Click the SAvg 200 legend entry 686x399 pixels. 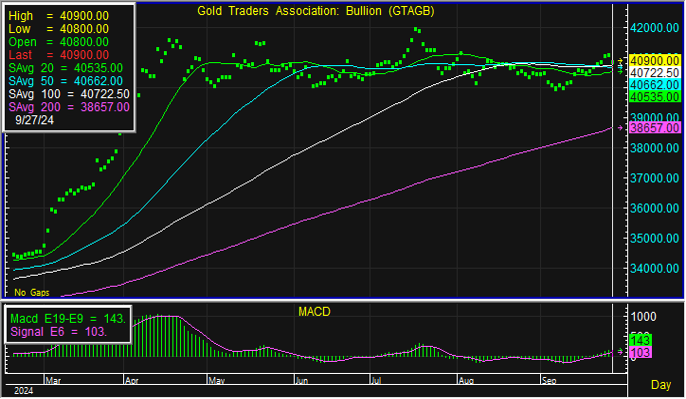point(69,107)
